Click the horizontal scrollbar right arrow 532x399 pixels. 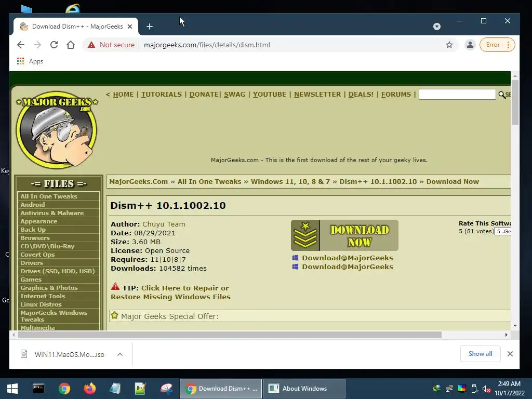[x=506, y=335]
